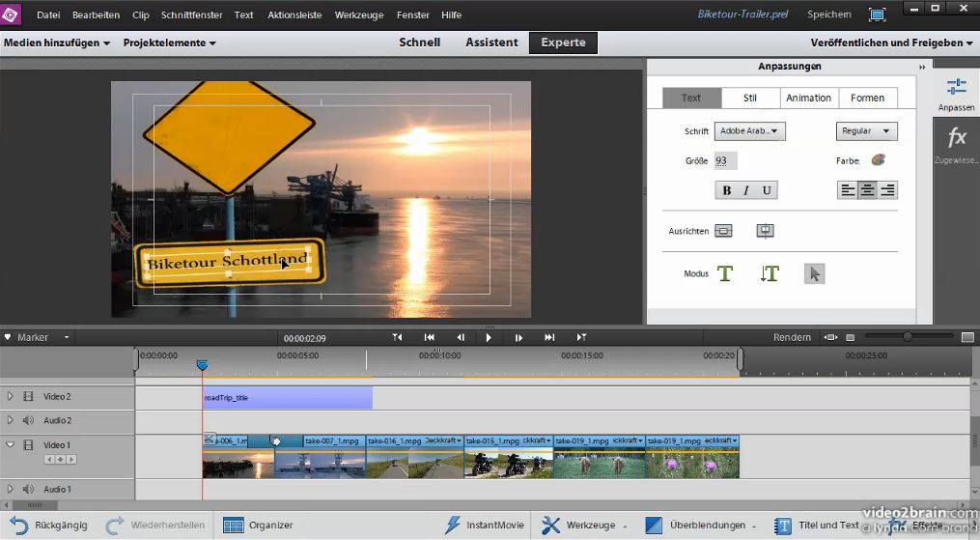Open the Datei menu
The image size is (980, 540).
click(x=48, y=14)
